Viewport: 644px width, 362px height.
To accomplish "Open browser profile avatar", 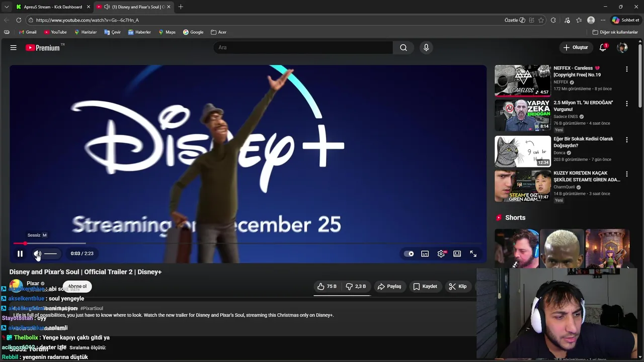I will point(591,20).
